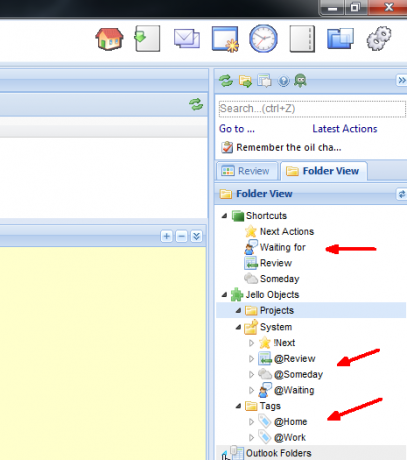
Task: Click the green alien icon
Action: coord(300,81)
